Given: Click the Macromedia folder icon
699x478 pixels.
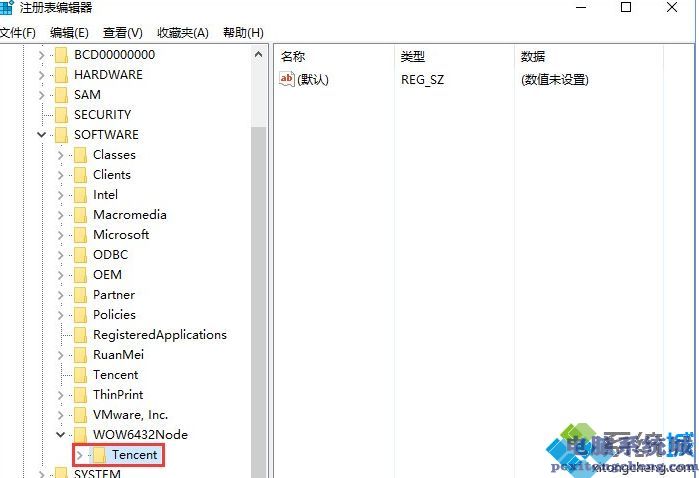Looking at the screenshot, I should [80, 215].
